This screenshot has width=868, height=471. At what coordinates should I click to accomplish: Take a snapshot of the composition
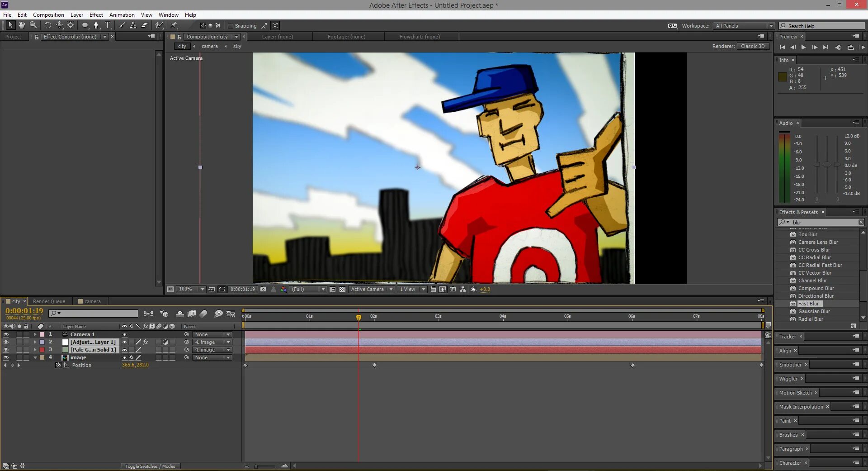(264, 289)
